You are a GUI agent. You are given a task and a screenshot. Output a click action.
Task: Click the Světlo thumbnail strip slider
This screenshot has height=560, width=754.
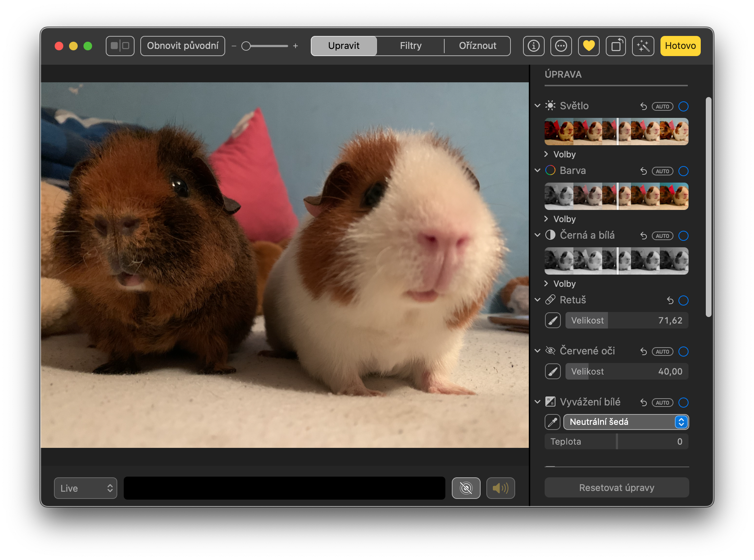point(617,132)
